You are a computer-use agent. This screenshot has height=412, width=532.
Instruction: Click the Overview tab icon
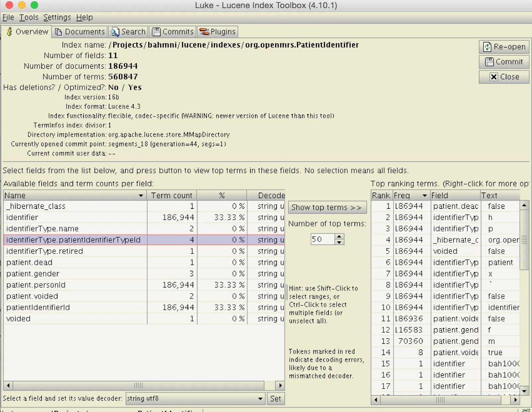pyautogui.click(x=9, y=32)
